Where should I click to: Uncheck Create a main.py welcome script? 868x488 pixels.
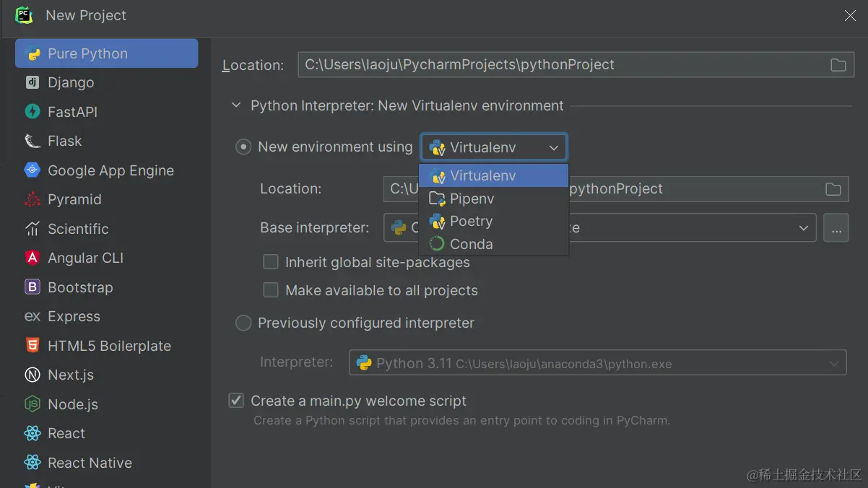(x=236, y=401)
